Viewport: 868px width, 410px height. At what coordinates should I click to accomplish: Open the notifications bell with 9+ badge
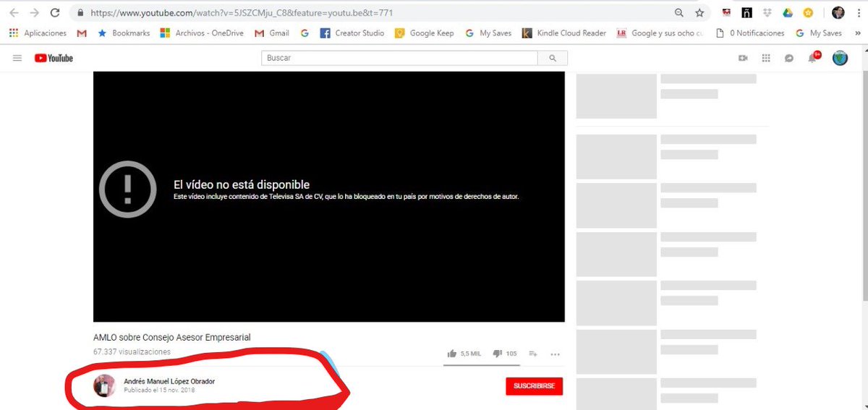[813, 58]
